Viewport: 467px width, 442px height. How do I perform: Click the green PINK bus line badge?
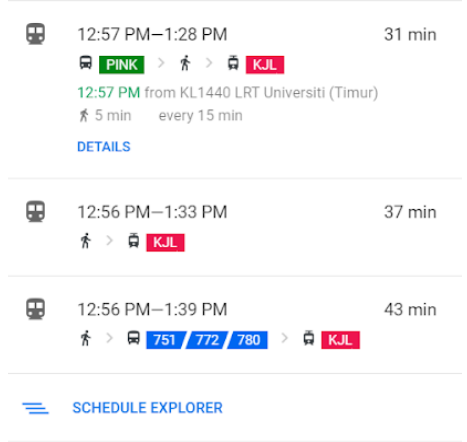[x=122, y=65]
